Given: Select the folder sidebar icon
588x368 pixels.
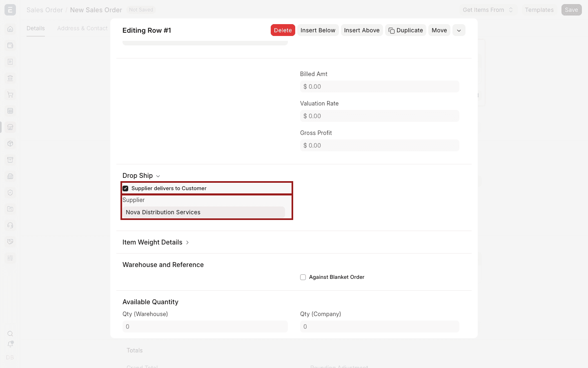Looking at the screenshot, I should tap(10, 209).
